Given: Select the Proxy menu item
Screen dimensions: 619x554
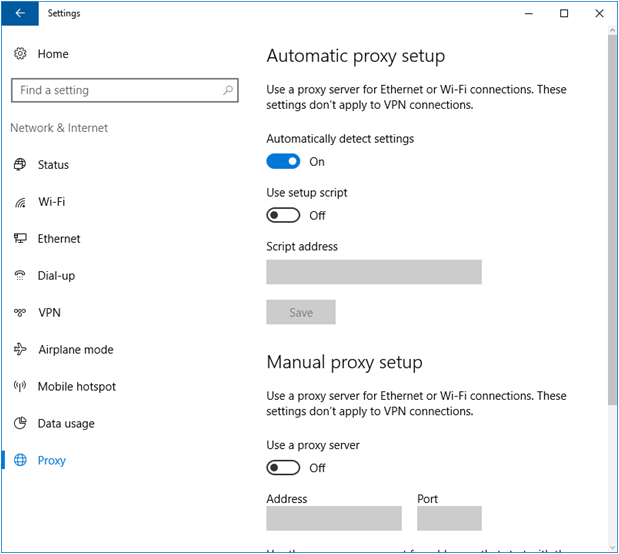Looking at the screenshot, I should pyautogui.click(x=52, y=461).
